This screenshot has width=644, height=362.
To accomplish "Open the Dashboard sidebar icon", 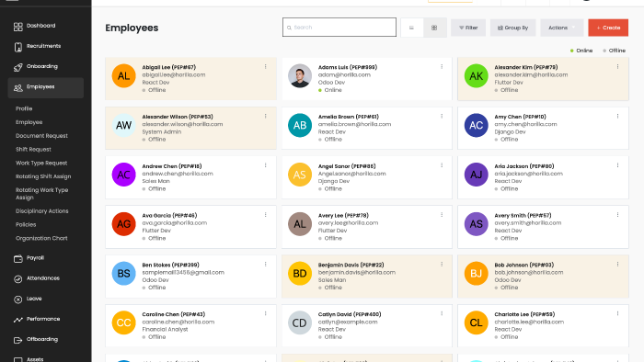I will point(17,27).
